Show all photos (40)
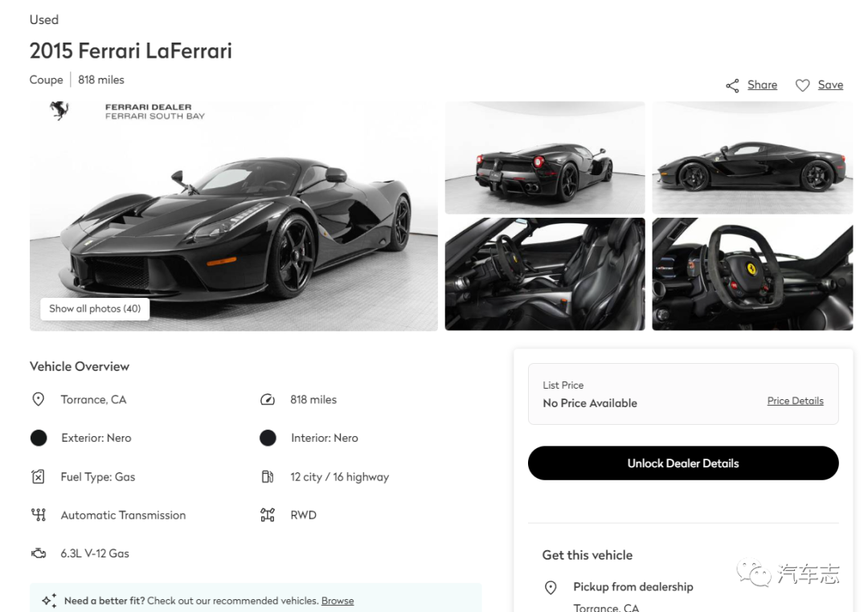The width and height of the screenshot is (868, 612). pyautogui.click(x=95, y=308)
